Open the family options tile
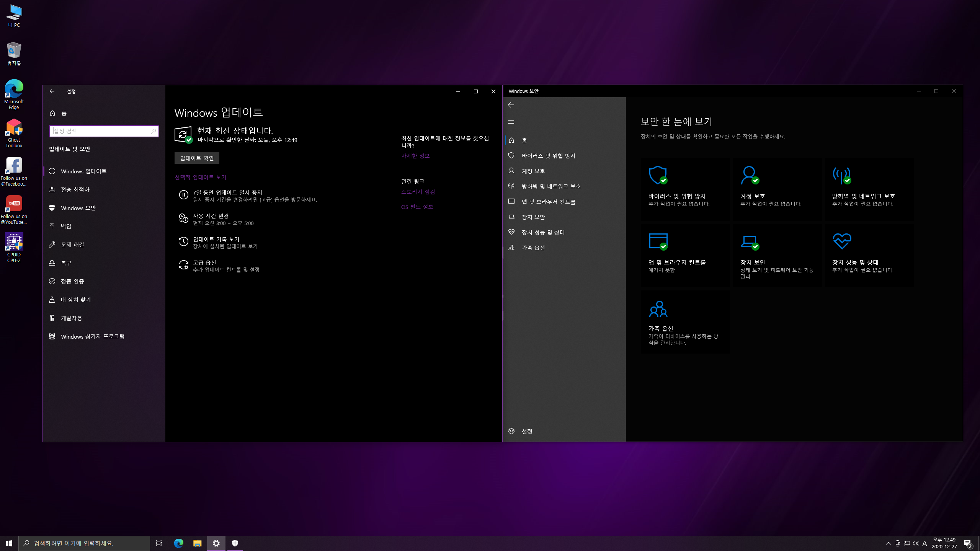 tap(685, 322)
